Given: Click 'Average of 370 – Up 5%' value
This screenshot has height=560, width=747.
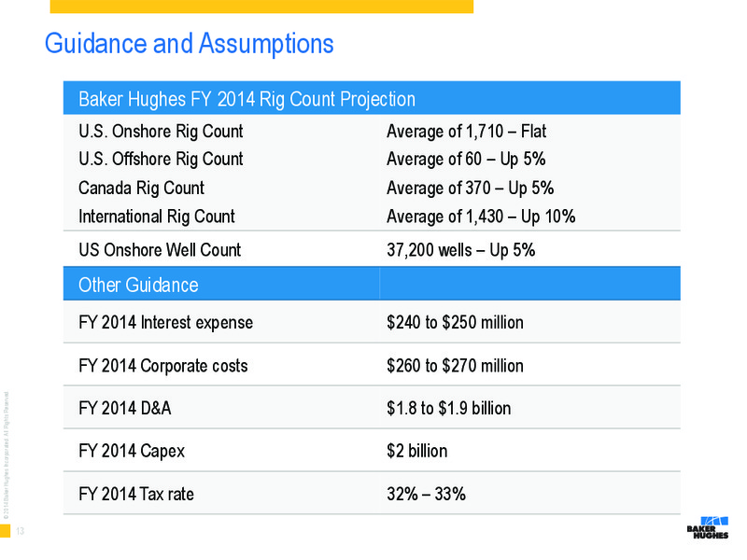Looking at the screenshot, I should coord(471,189).
